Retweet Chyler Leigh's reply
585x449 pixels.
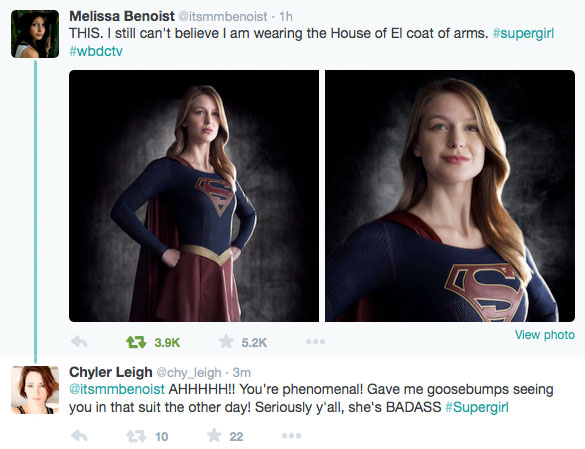pyautogui.click(x=136, y=436)
